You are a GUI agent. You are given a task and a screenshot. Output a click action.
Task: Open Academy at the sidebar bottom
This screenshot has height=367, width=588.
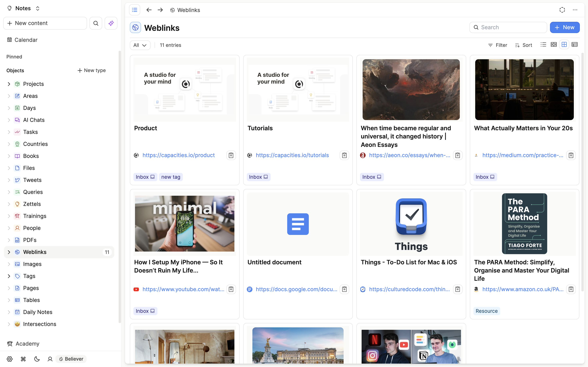24,343
